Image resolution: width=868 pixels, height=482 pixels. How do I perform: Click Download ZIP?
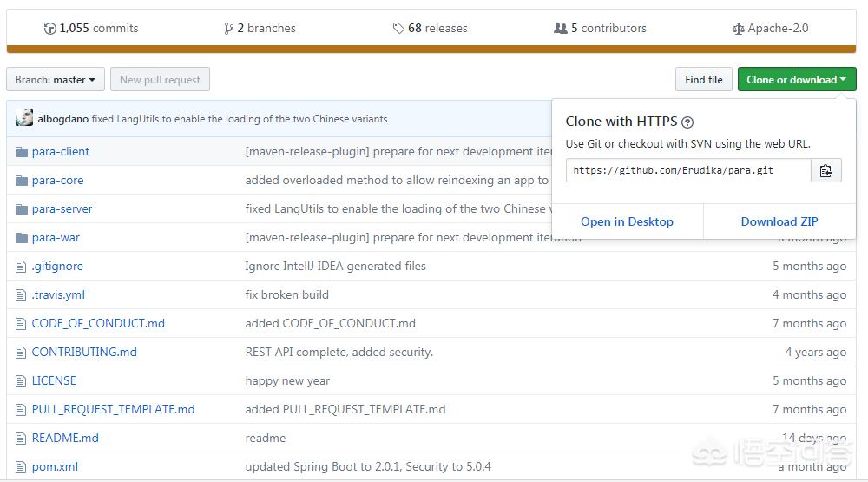tap(779, 221)
